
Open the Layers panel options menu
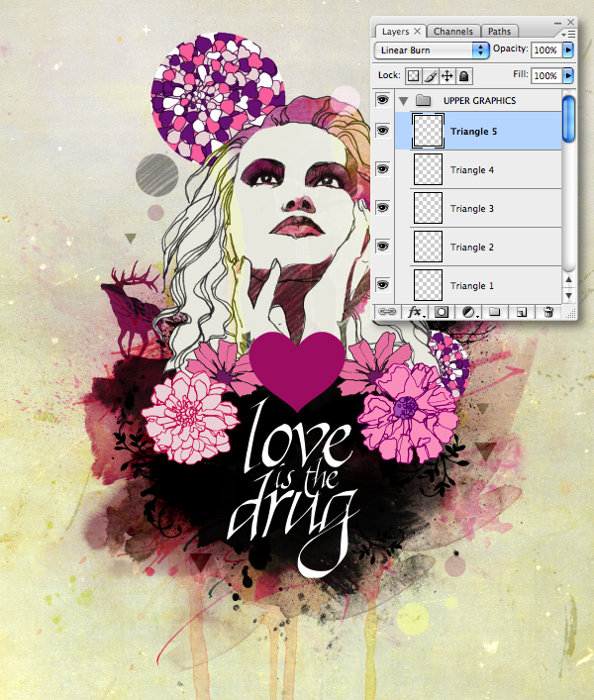569,35
